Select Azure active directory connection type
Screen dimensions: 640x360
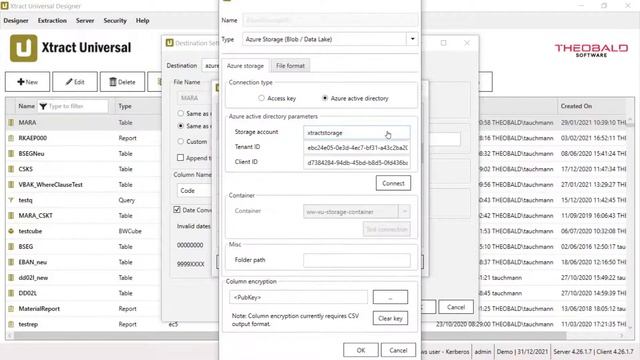coord(325,98)
